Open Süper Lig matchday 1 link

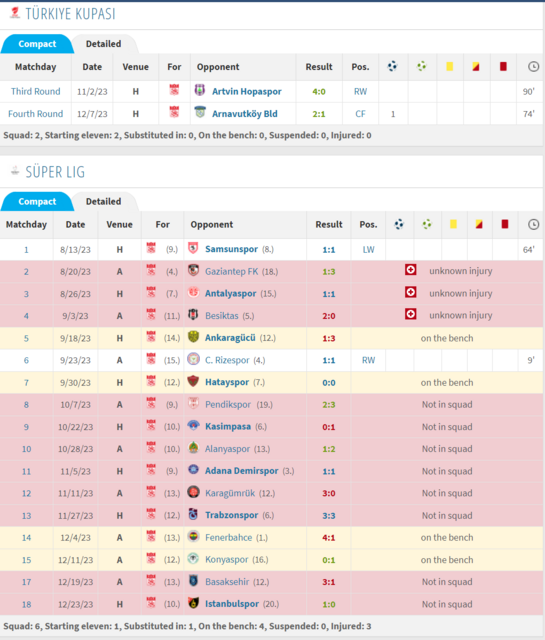click(x=27, y=249)
